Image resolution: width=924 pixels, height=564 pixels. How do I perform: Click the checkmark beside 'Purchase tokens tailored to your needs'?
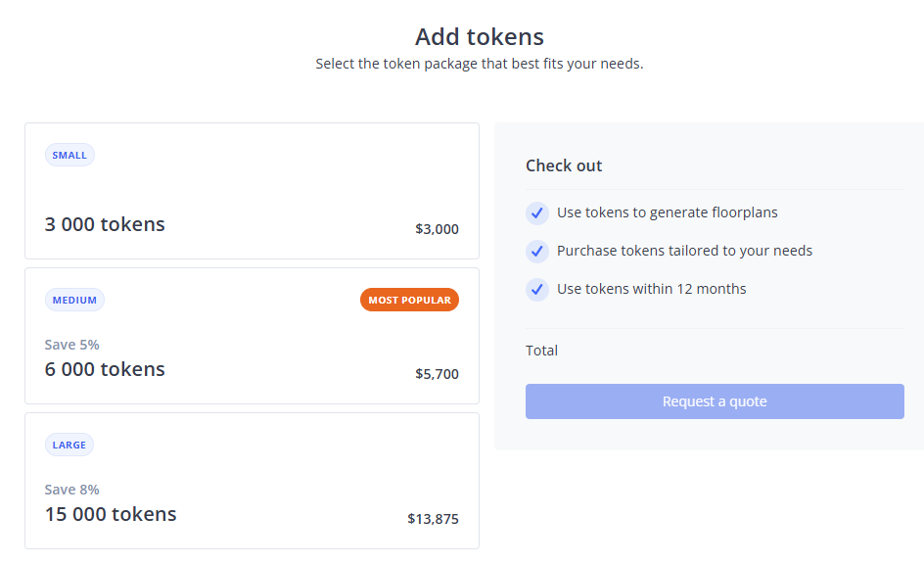click(x=536, y=251)
